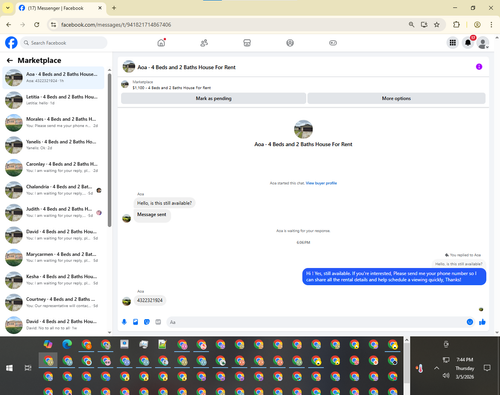The width and height of the screenshot is (500, 395).
Task: Reload the Messenger page
Action: point(37,25)
